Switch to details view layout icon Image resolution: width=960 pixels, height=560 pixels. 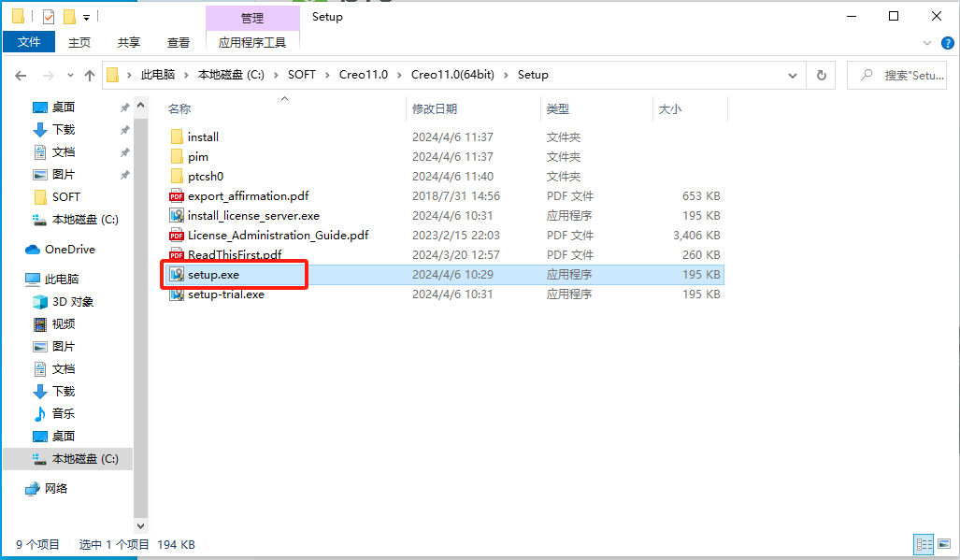[924, 544]
